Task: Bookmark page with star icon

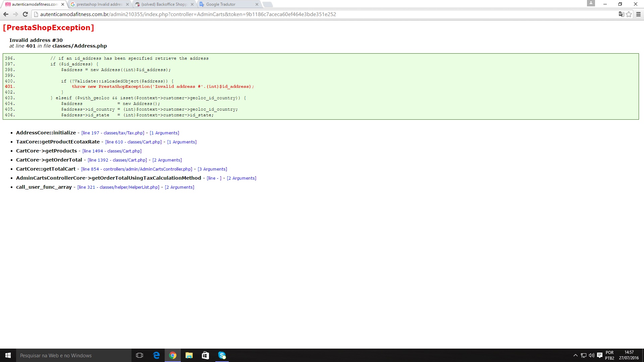Action: coord(629,14)
